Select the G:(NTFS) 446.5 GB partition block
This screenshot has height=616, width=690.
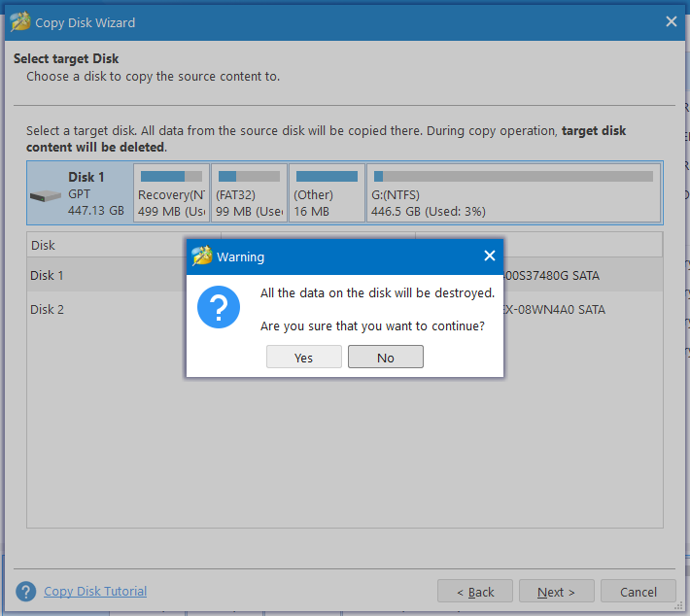pyautogui.click(x=513, y=192)
